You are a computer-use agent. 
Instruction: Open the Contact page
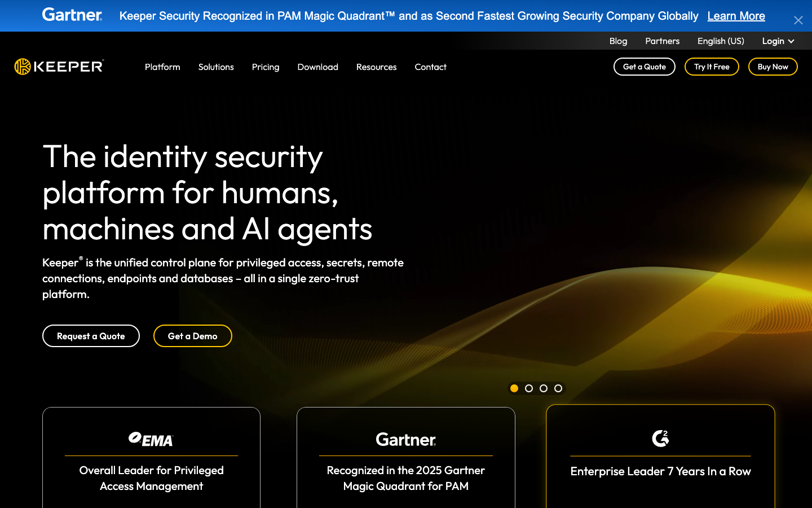pos(431,67)
